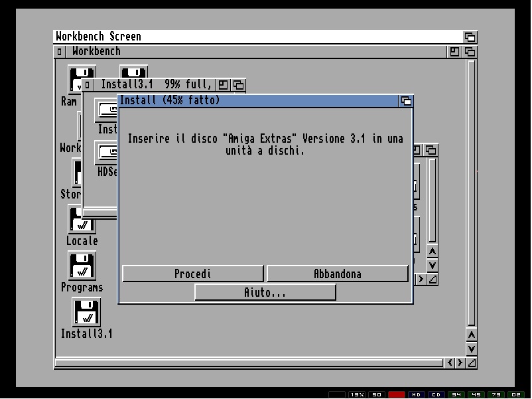Click Workbench window scroll left arrow
The width and height of the screenshot is (532, 399).
(450, 362)
